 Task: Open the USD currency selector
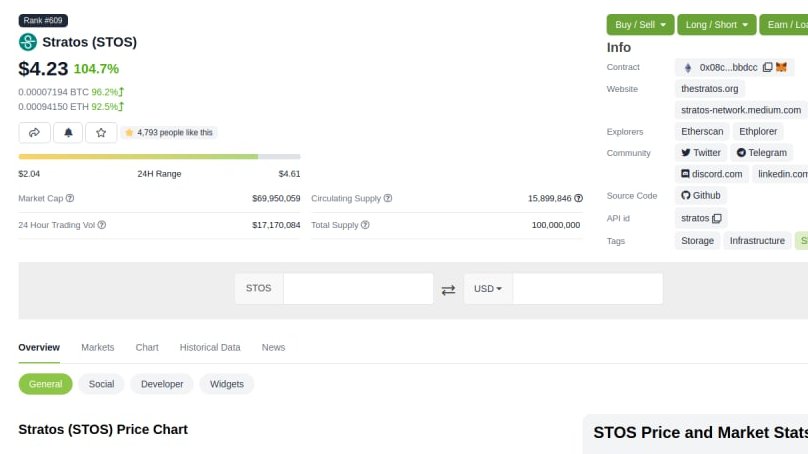[x=488, y=289]
